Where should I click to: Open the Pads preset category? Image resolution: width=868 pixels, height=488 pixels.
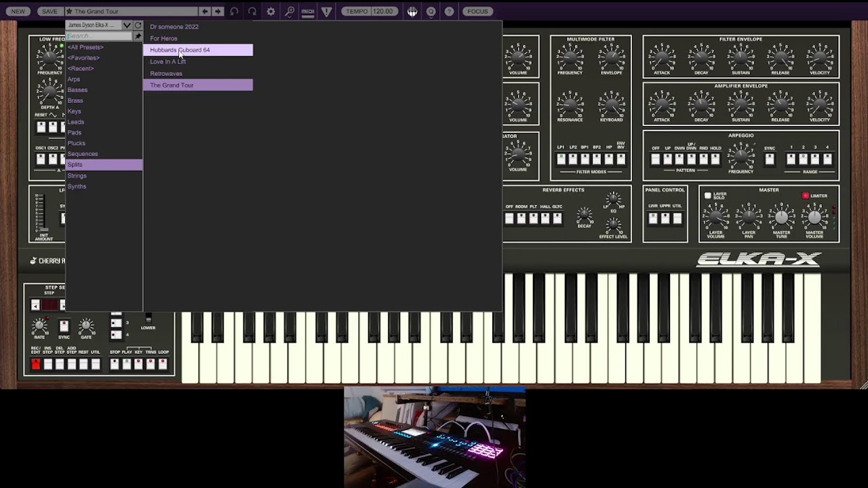pos(75,133)
